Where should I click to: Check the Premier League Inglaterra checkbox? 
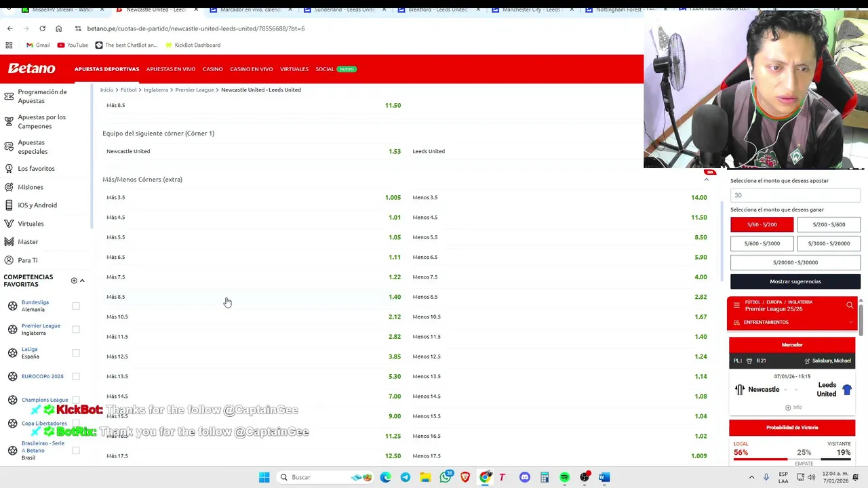[x=76, y=329]
